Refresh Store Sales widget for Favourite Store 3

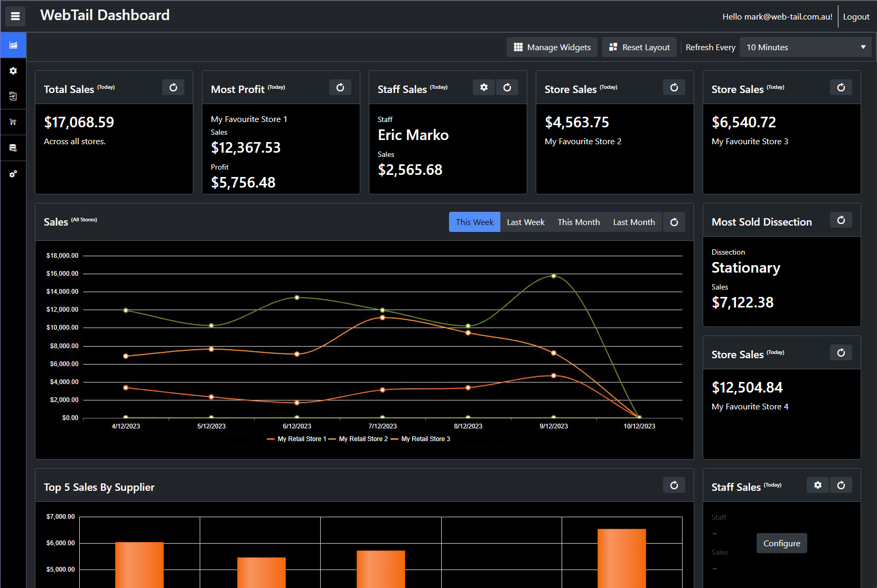tap(841, 88)
